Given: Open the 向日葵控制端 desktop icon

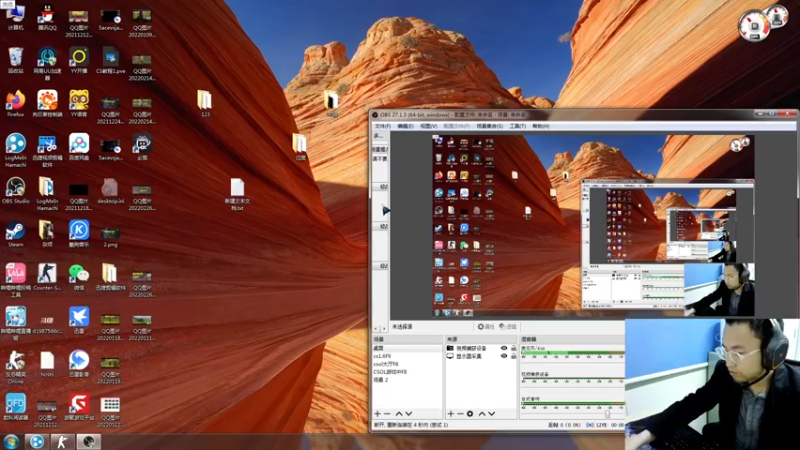Looking at the screenshot, I should pos(47,104).
